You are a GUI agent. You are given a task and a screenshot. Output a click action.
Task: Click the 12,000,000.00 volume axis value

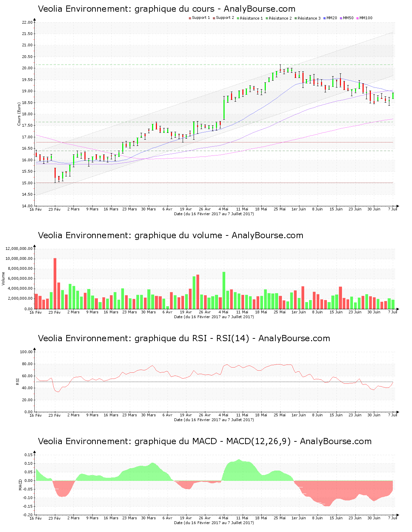(x=19, y=248)
